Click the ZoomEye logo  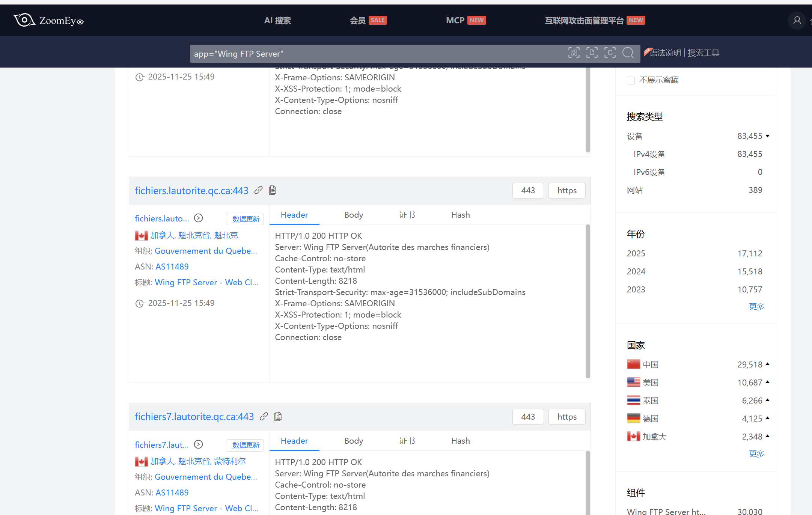[x=49, y=20]
